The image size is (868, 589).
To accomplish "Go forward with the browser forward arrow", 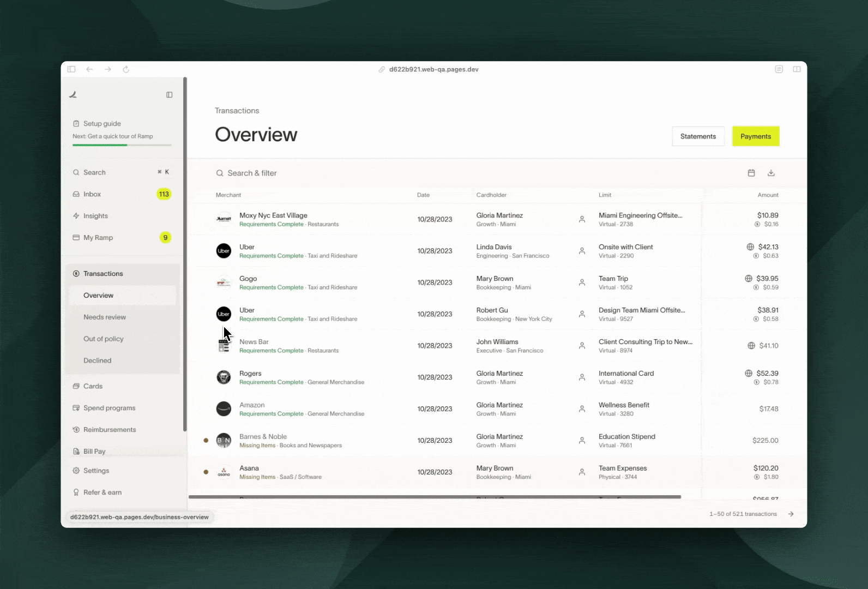I will tap(108, 69).
